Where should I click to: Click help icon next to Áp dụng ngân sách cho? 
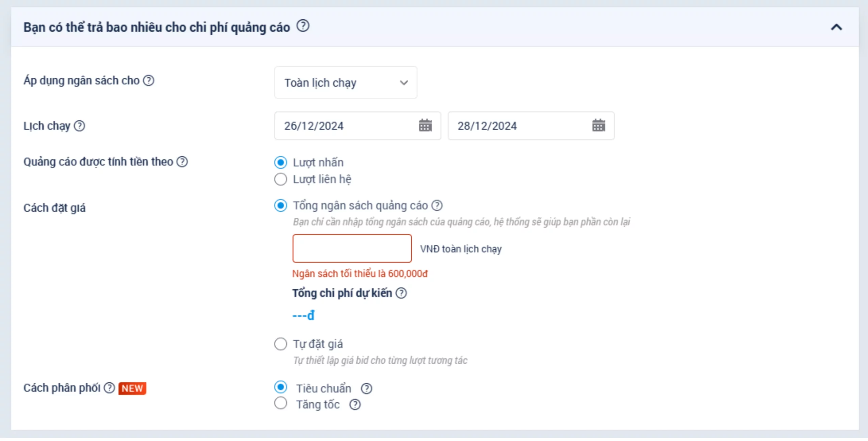point(149,81)
